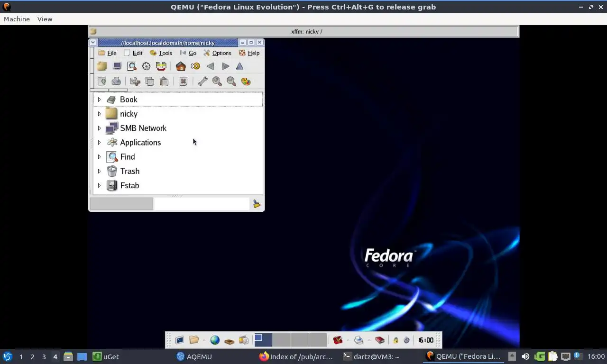Open Machine menu in QEMU window
The width and height of the screenshot is (607, 364).
[x=17, y=19]
